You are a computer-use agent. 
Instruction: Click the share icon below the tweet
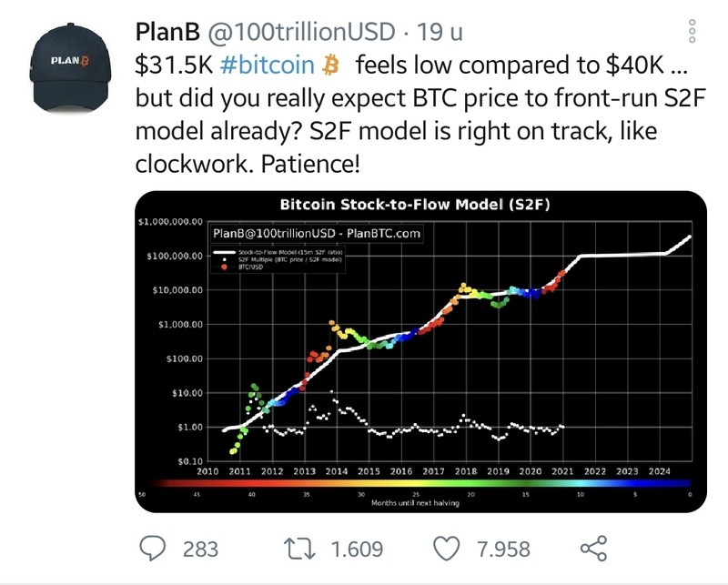[593, 548]
